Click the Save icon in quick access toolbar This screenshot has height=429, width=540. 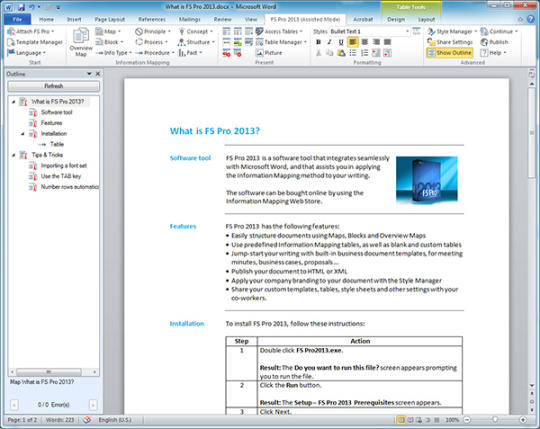tap(21, 7)
